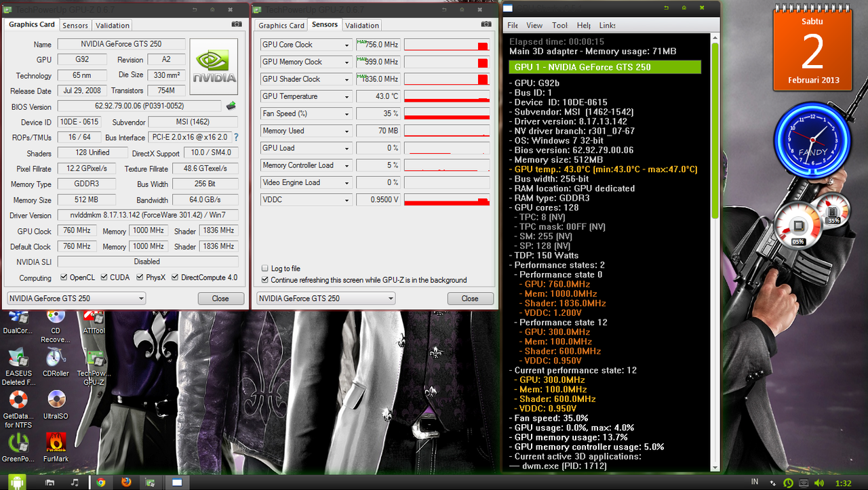This screenshot has height=490, width=868.
Task: Switch to GPU-Z taskbar button
Action: pyautogui.click(x=151, y=483)
